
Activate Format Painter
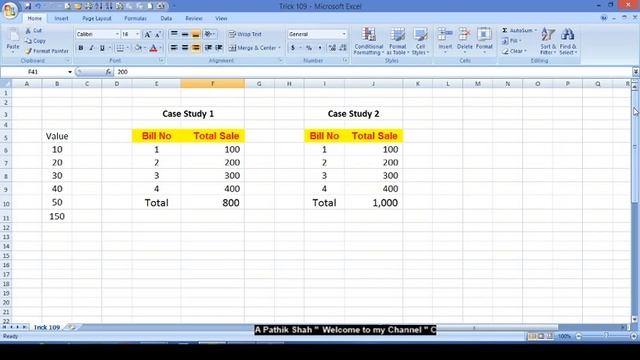[x=47, y=51]
